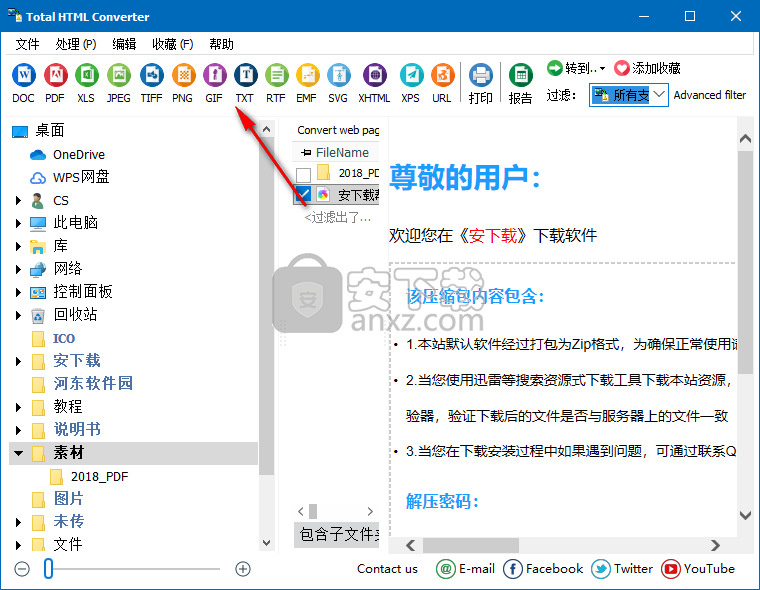Uncheck the 安下载 file checkbox
The height and width of the screenshot is (590, 760).
pyautogui.click(x=303, y=195)
